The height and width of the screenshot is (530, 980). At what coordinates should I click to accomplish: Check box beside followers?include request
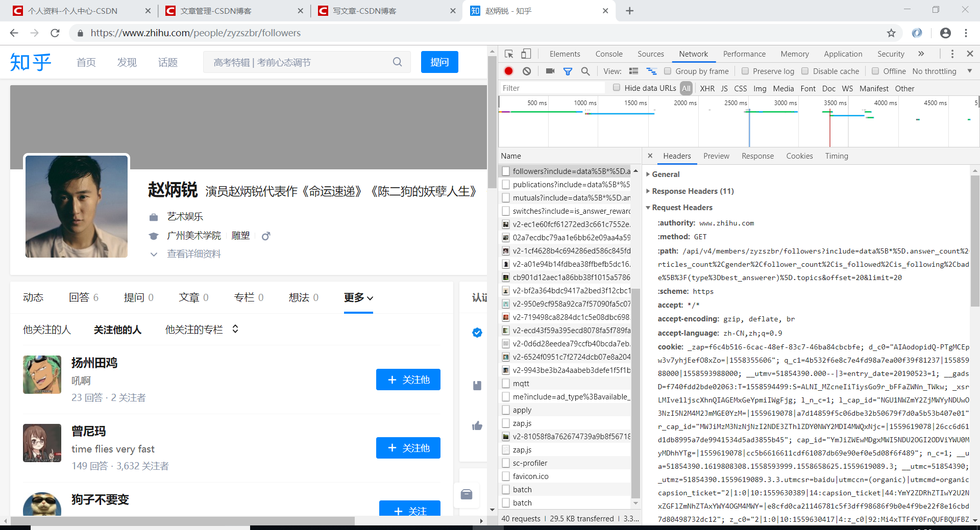(506, 171)
